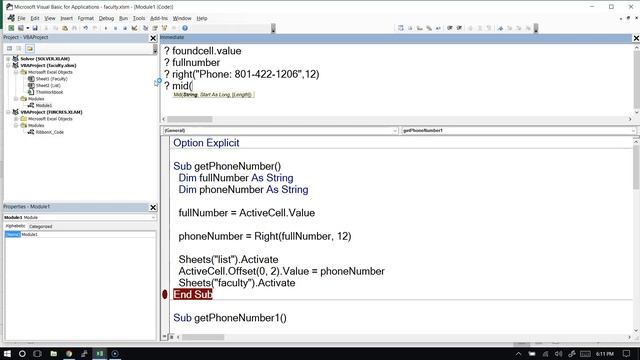Click the Reset stop toolbar icon
This screenshot has width=640, height=360.
tap(125, 28)
